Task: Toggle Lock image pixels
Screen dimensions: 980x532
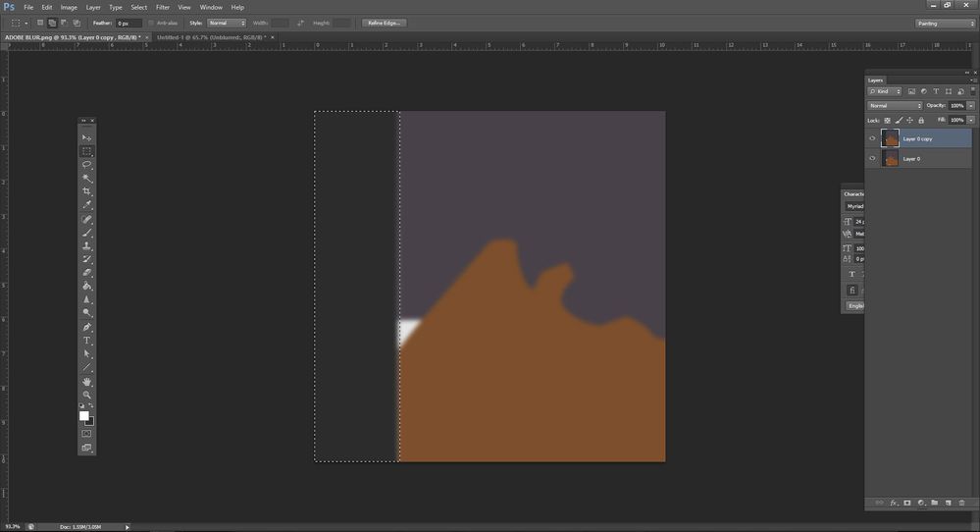Action: tap(899, 120)
